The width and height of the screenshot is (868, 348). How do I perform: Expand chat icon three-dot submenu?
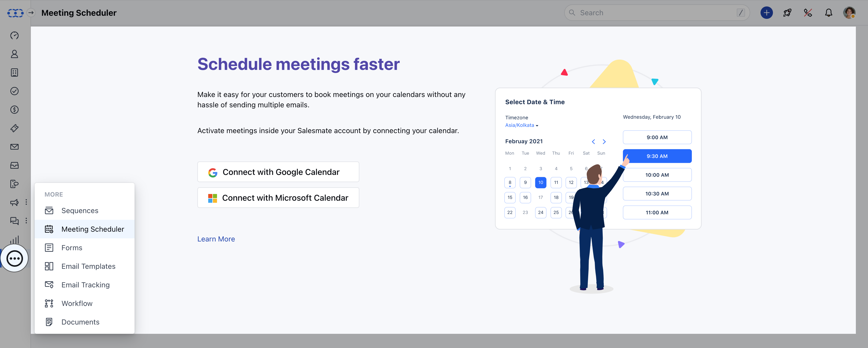click(26, 221)
